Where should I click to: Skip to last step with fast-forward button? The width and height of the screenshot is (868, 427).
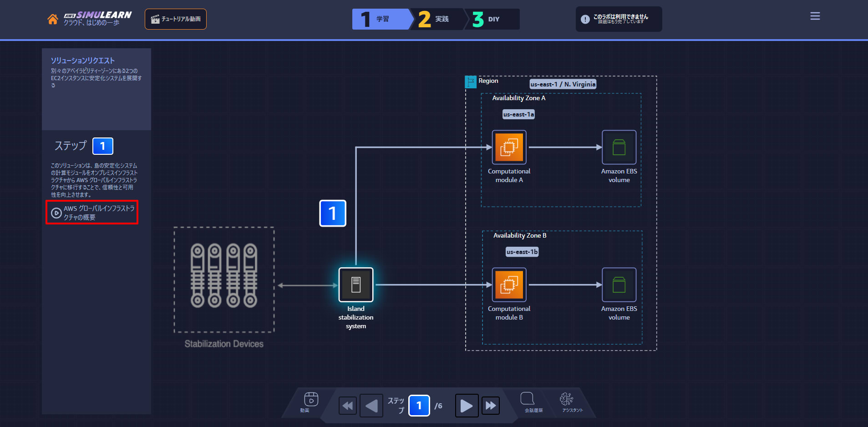[490, 406]
